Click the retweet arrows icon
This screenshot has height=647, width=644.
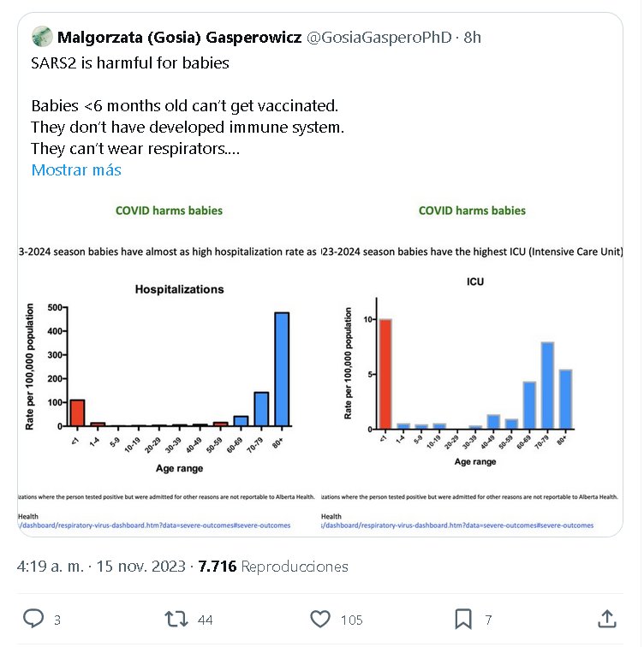click(x=176, y=619)
